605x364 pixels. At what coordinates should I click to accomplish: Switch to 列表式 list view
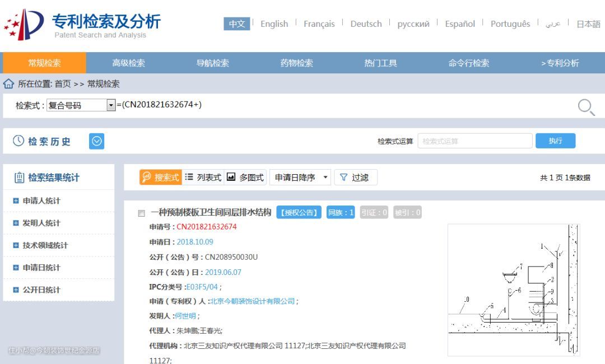[x=203, y=178]
